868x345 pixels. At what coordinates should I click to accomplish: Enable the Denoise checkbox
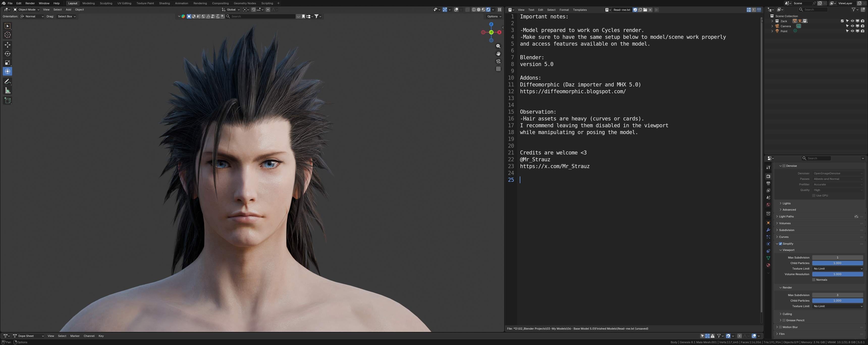[x=784, y=166]
